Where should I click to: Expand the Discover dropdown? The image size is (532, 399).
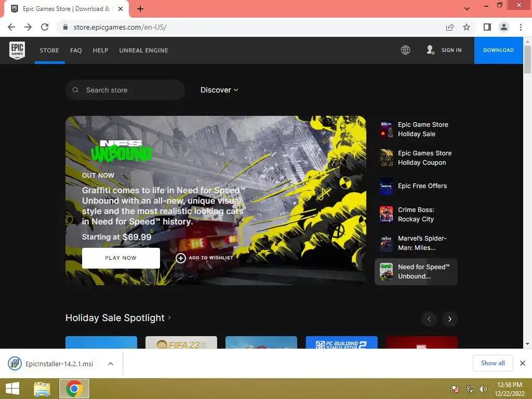click(219, 90)
